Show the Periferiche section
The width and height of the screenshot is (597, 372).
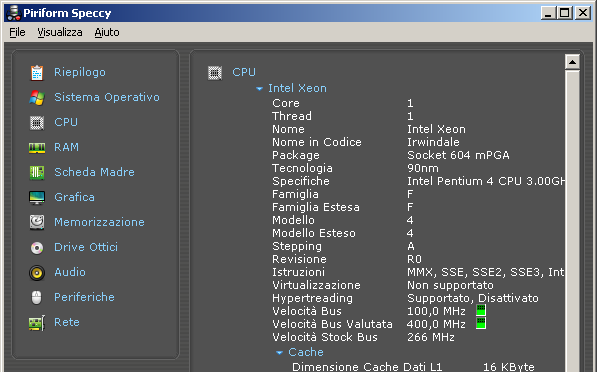(84, 297)
